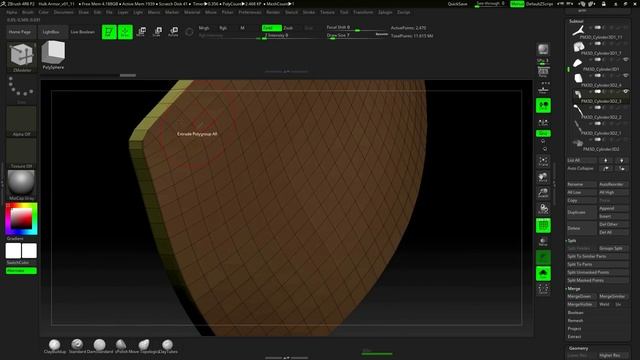The height and width of the screenshot is (360, 640).
Task: Open the Brush menu
Action: pyautogui.click(x=28, y=12)
